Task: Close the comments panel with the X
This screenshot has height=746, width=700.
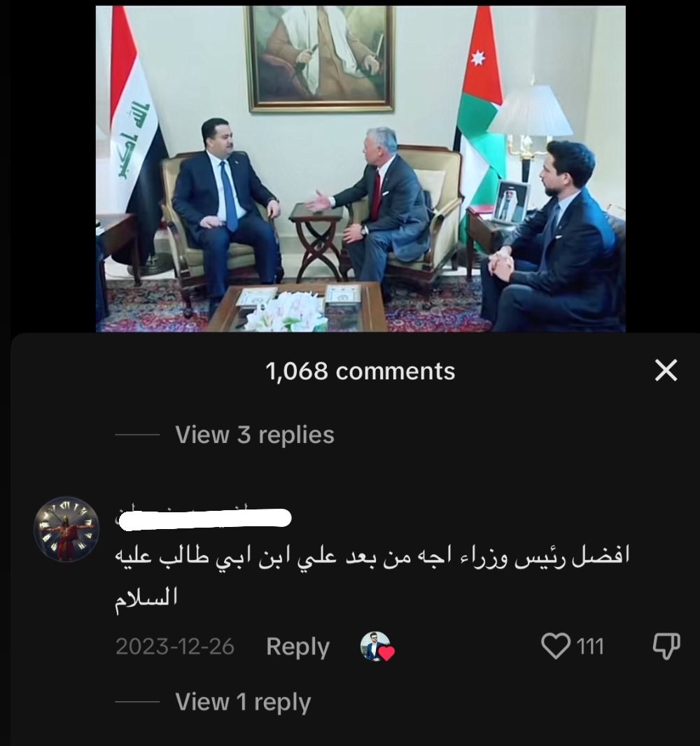Action: (666, 370)
